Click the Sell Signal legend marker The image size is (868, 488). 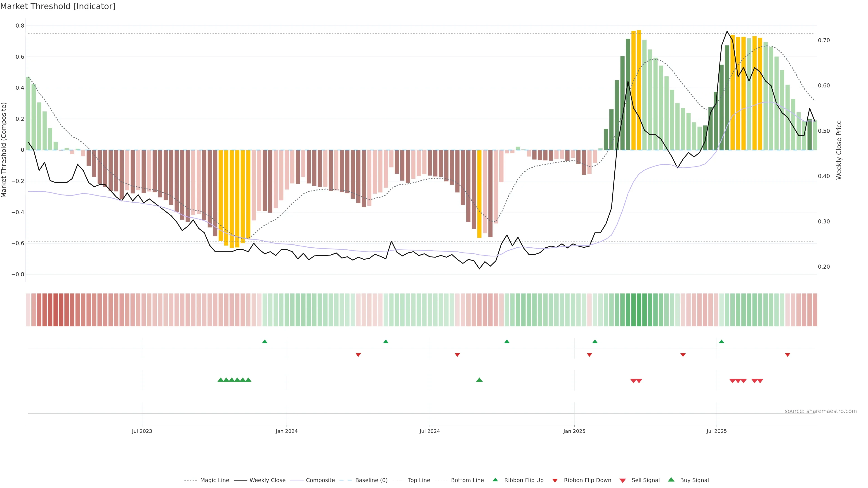pos(623,480)
